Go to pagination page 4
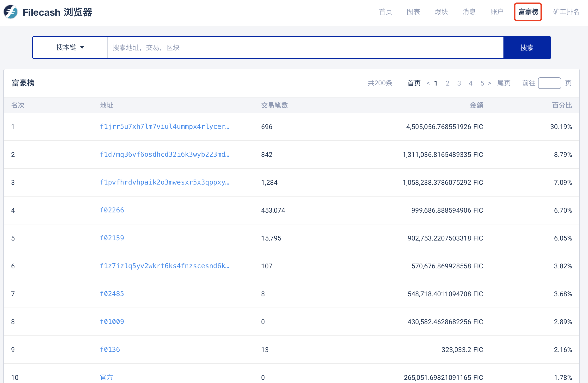588x383 pixels. click(470, 83)
